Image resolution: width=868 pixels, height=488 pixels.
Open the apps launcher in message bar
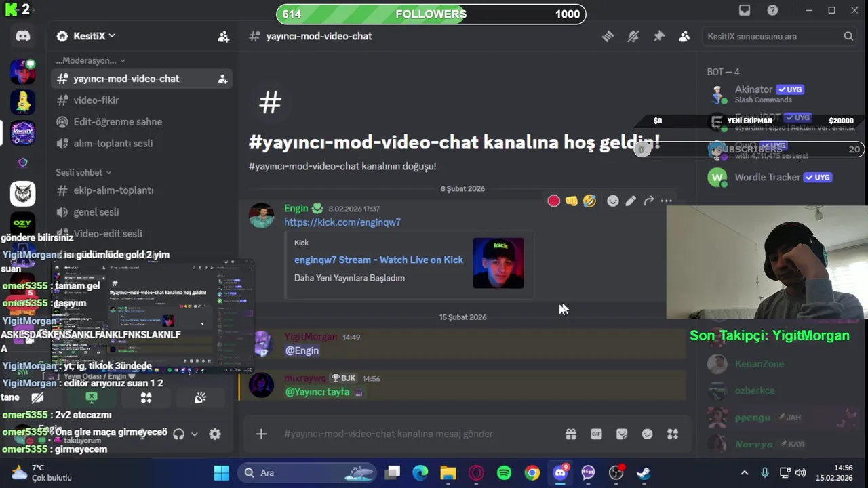pos(673,434)
